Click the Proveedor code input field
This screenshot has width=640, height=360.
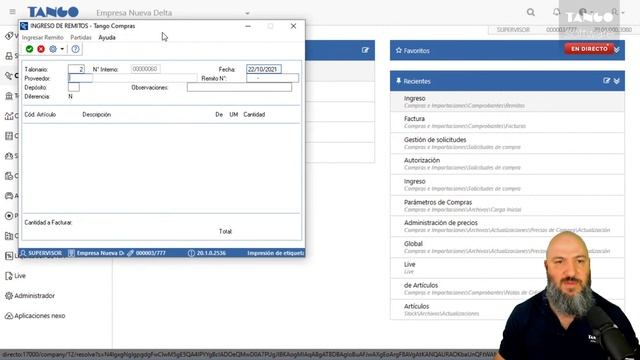pos(80,78)
